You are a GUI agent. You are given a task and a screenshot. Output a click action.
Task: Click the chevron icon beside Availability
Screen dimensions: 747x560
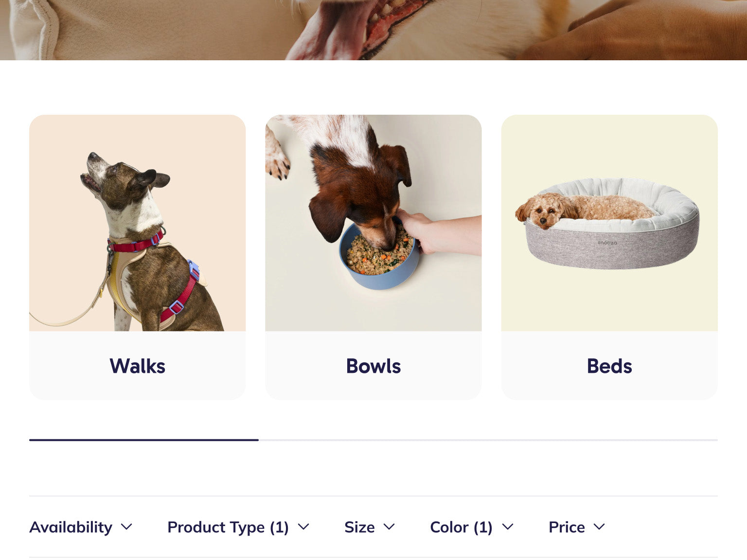[x=126, y=527]
